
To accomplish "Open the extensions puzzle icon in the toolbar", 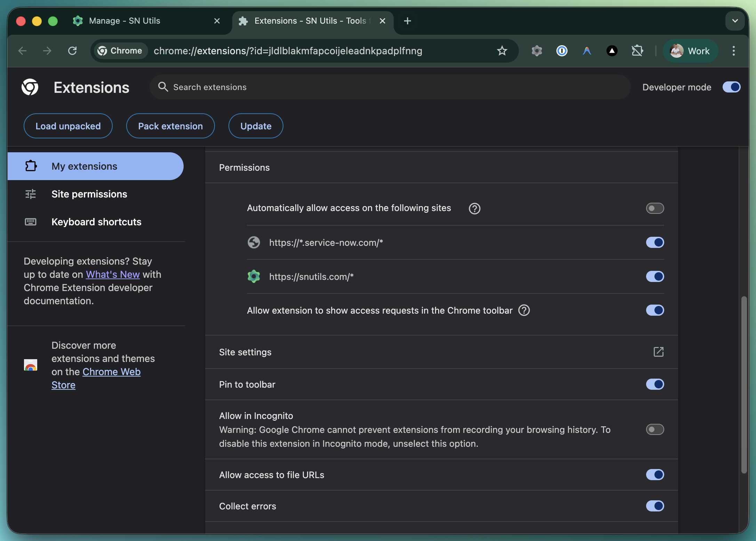I will 638,51.
